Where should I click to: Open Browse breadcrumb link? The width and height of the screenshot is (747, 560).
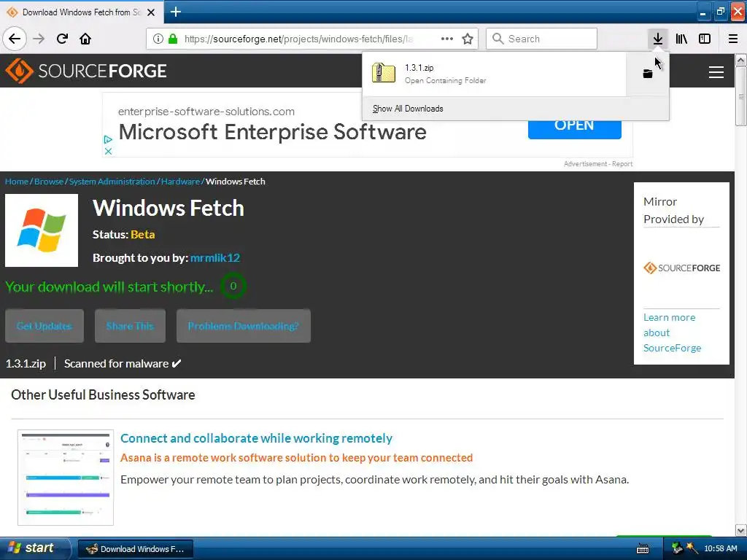[x=49, y=182]
